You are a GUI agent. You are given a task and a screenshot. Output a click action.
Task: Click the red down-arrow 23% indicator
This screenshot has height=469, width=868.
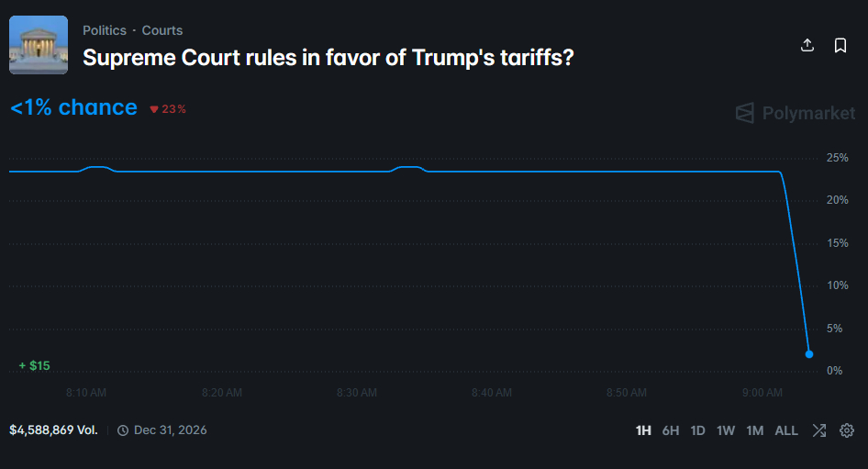[x=168, y=109]
